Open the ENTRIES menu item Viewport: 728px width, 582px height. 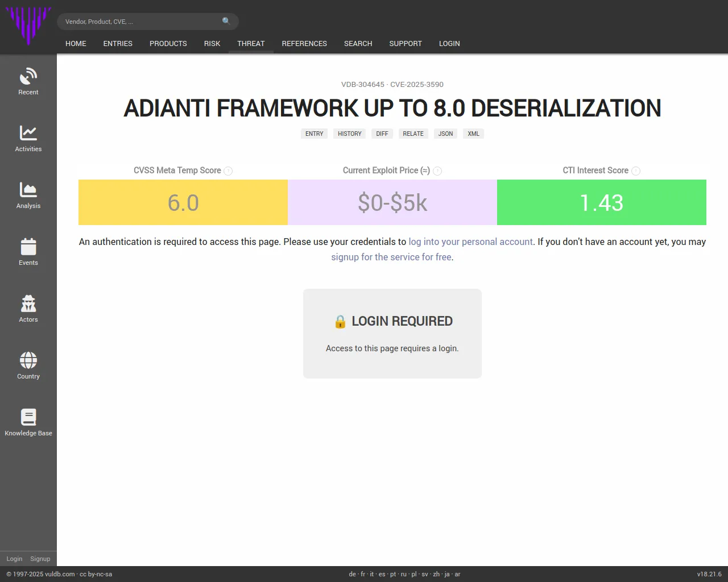point(118,44)
